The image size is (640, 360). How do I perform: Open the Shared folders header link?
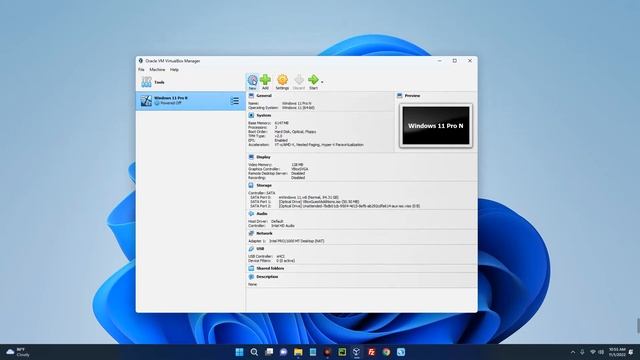[270, 268]
